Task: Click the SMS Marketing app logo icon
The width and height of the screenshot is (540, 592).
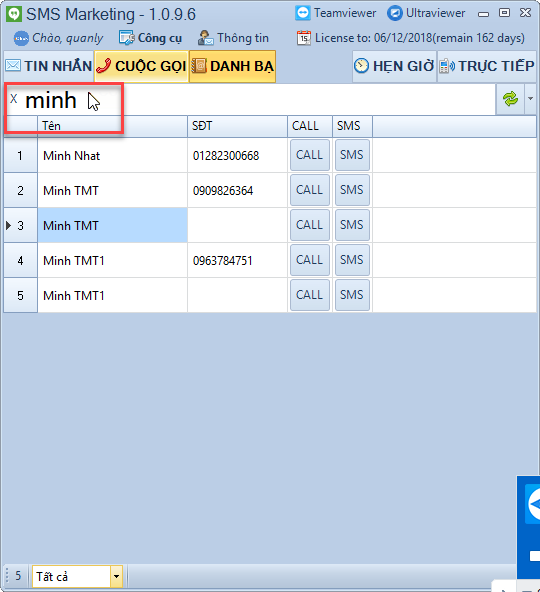Action: (x=14, y=14)
